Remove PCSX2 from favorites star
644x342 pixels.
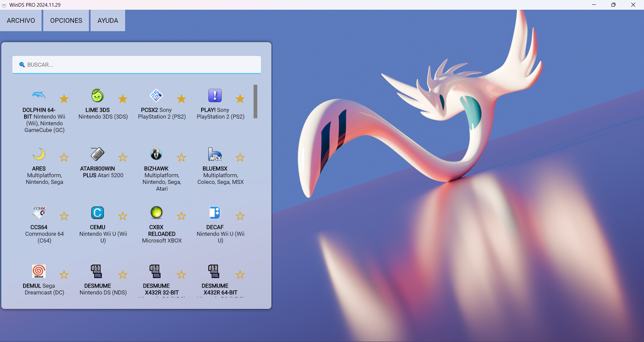pyautogui.click(x=181, y=99)
